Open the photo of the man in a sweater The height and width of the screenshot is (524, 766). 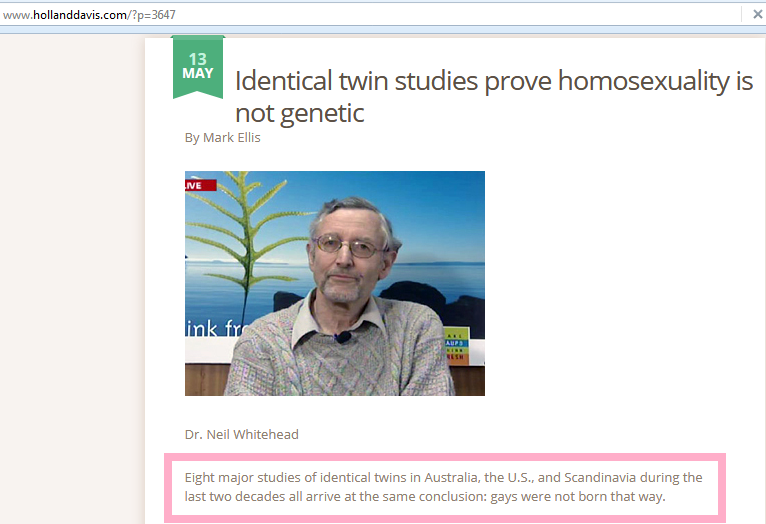tap(335, 283)
